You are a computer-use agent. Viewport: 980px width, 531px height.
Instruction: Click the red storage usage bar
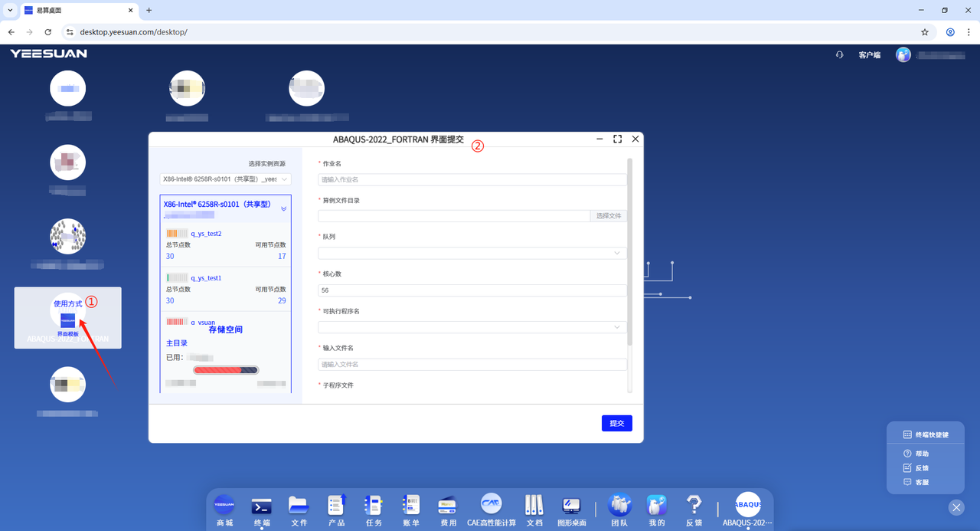tap(225, 370)
